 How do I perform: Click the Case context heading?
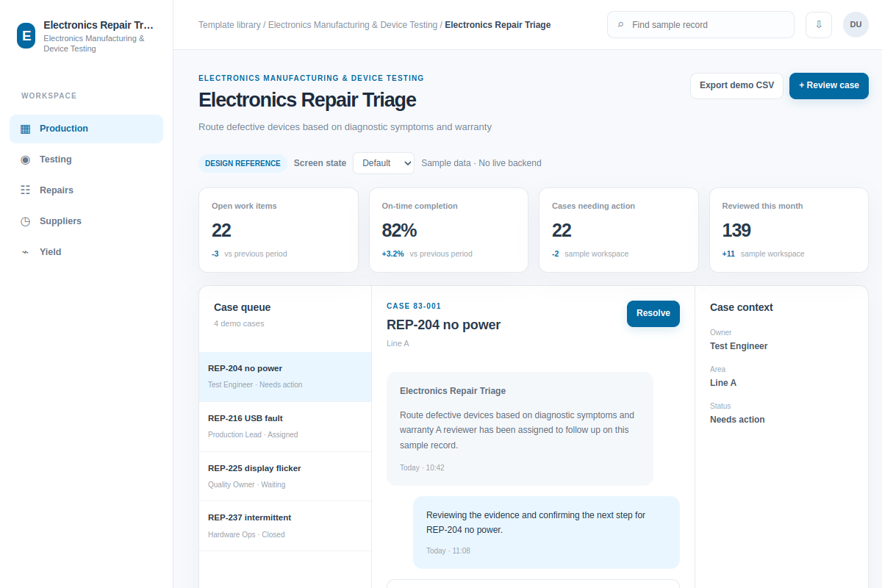[742, 307]
